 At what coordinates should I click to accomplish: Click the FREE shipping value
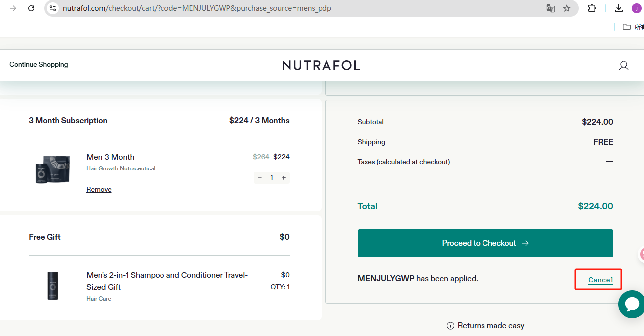tap(603, 142)
